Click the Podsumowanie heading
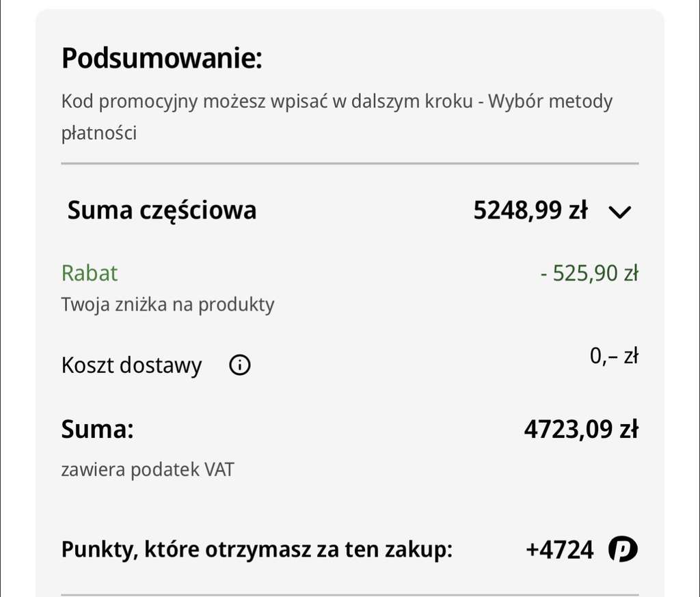Image resolution: width=700 pixels, height=597 pixels. point(161,58)
